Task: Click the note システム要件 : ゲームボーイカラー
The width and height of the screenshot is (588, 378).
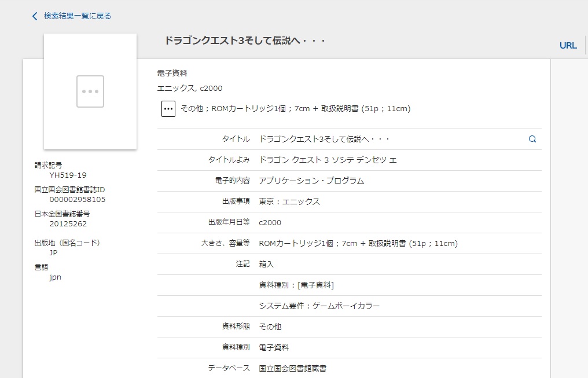Action: [x=319, y=306]
